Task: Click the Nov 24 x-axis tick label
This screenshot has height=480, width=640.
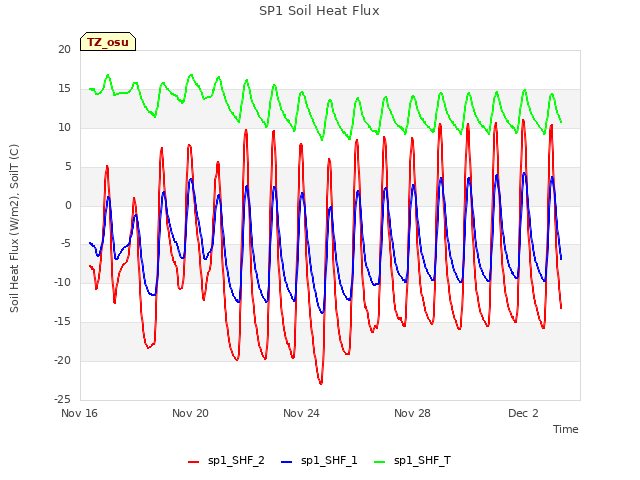Action: point(301,413)
